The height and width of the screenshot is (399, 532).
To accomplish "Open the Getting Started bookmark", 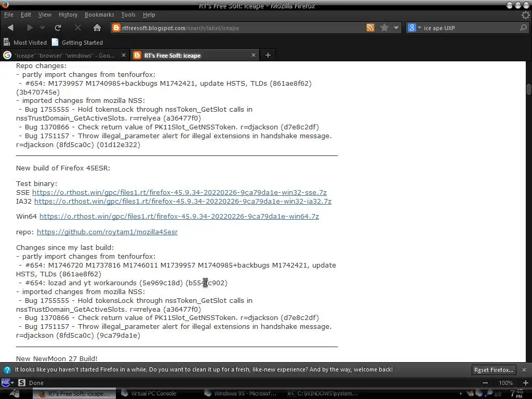I will click(77, 43).
